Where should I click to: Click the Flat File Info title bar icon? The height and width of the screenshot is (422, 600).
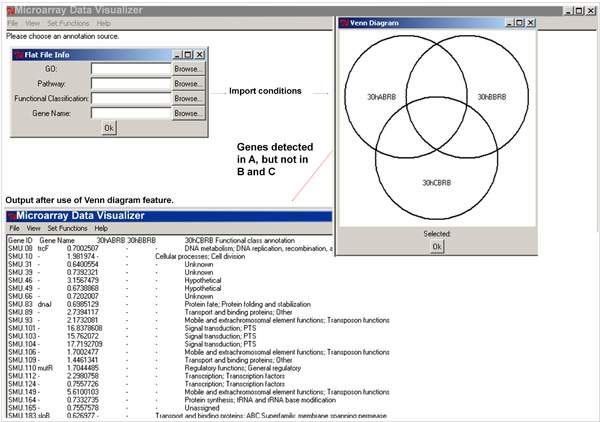pyautogui.click(x=17, y=54)
